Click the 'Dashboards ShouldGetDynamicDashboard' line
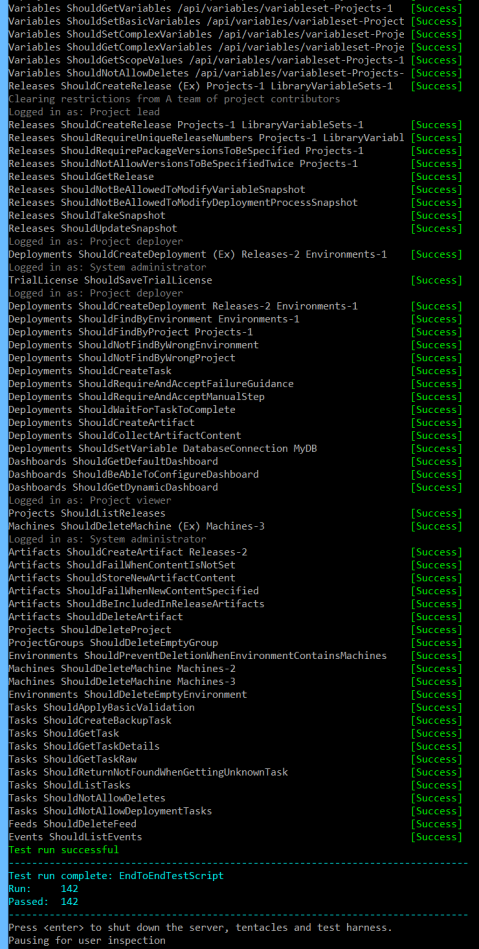The height and width of the screenshot is (949, 479). pyautogui.click(x=113, y=487)
